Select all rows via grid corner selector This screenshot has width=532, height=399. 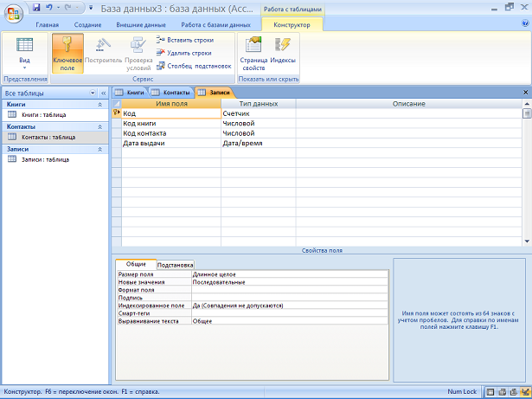[x=117, y=104]
